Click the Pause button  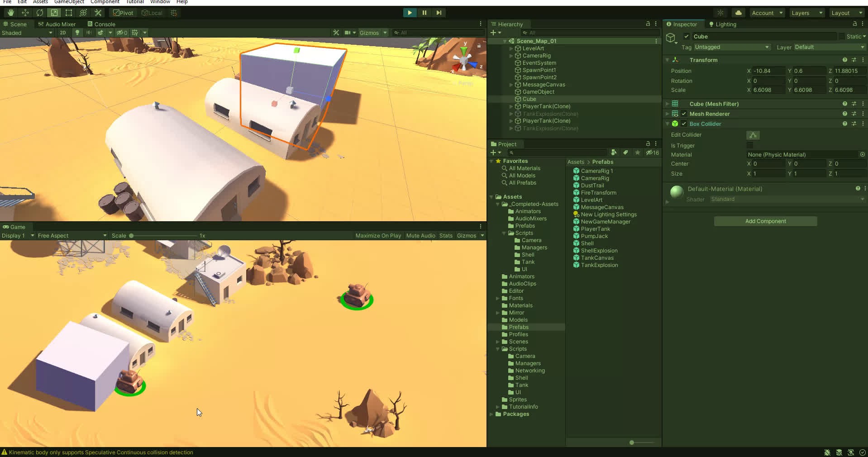[x=424, y=13]
